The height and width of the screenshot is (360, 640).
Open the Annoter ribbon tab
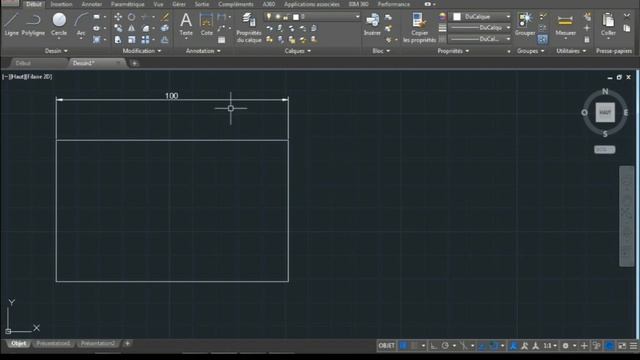click(x=91, y=4)
